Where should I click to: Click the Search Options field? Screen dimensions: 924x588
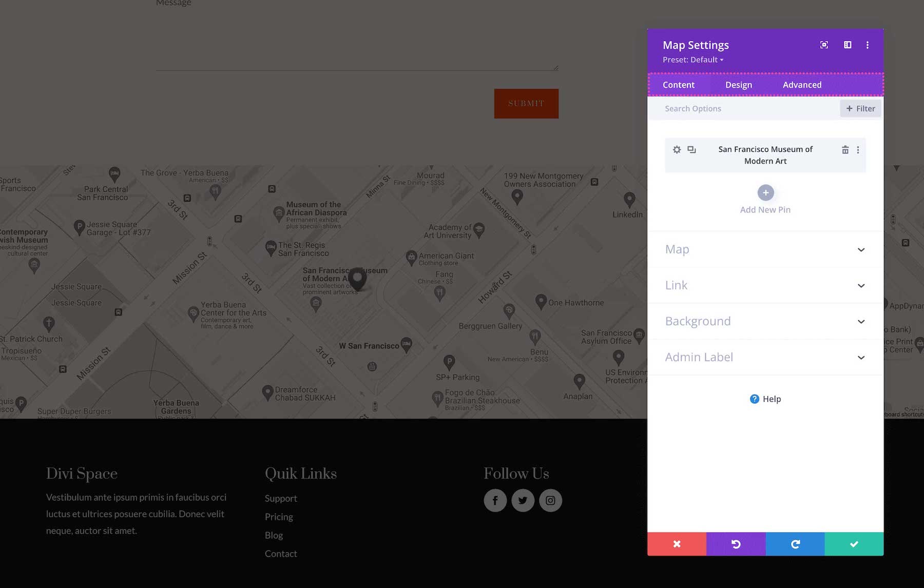[719, 108]
